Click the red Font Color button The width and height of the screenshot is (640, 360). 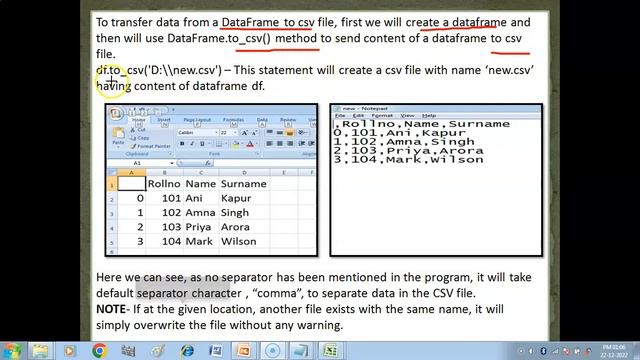pos(250,144)
